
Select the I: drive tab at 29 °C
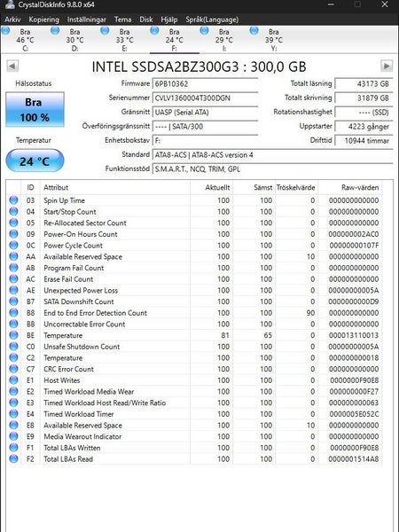tap(224, 40)
